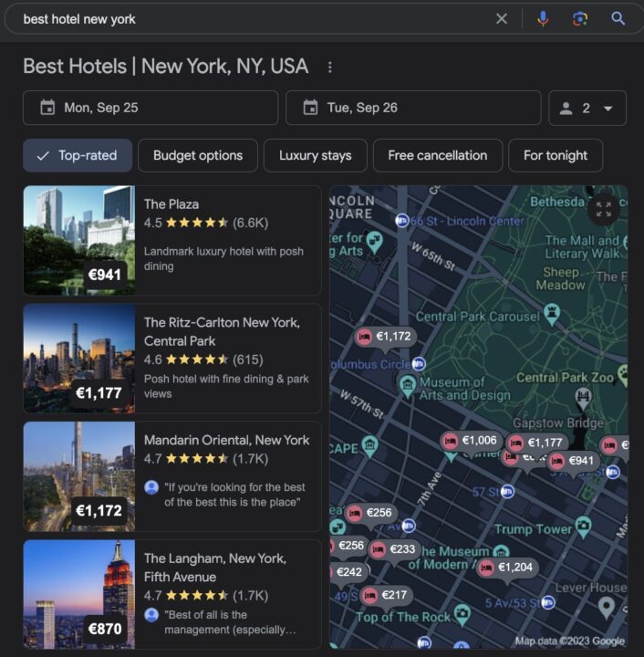Click The Plaza hotel photo
Viewport: 644px width, 657px height.
[x=79, y=241]
